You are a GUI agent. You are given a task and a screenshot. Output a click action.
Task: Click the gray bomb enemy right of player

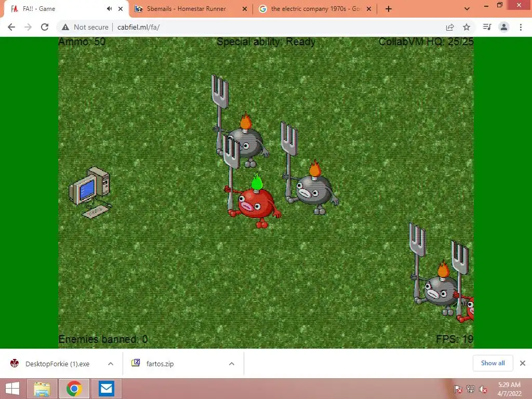[x=313, y=188]
